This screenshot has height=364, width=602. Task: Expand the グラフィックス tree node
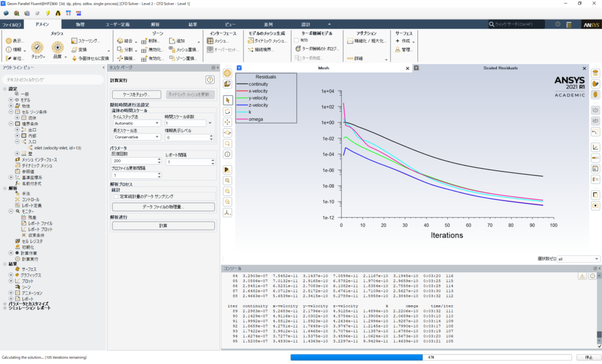(11, 275)
